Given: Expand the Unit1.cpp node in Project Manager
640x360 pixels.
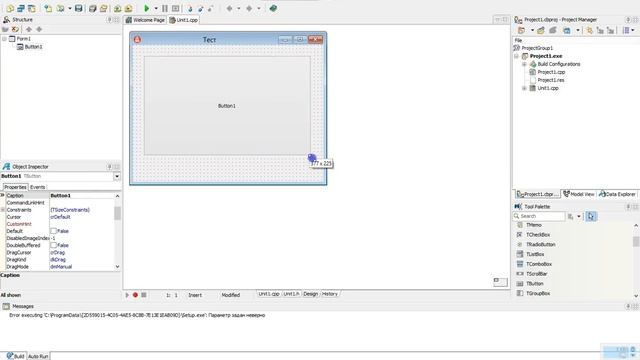Looking at the screenshot, I should point(524,88).
